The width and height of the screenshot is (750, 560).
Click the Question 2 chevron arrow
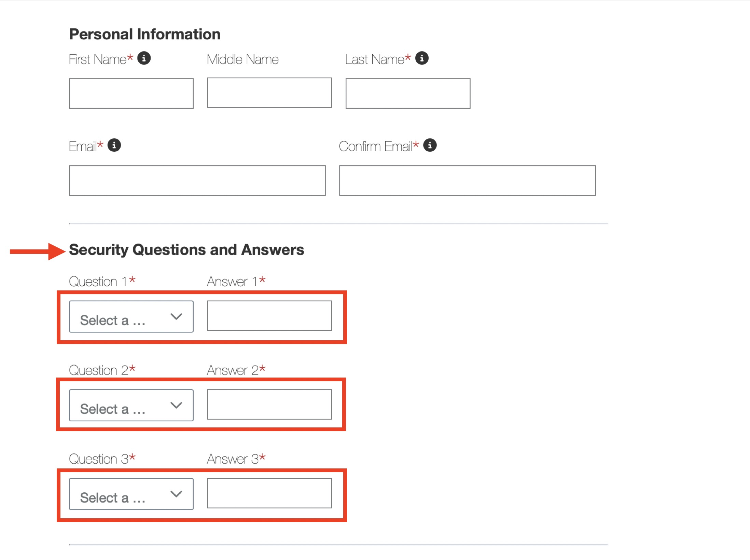pyautogui.click(x=176, y=405)
